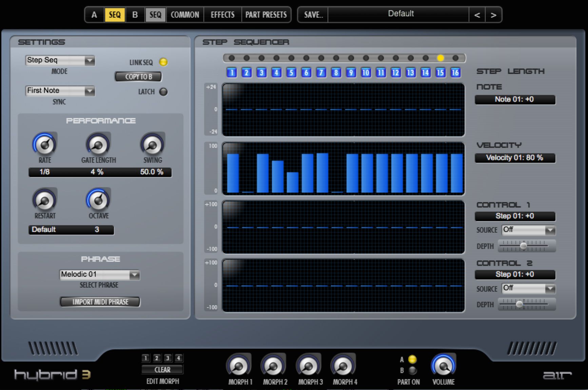
Task: Click the Morph 3 knob
Action: 308,366
